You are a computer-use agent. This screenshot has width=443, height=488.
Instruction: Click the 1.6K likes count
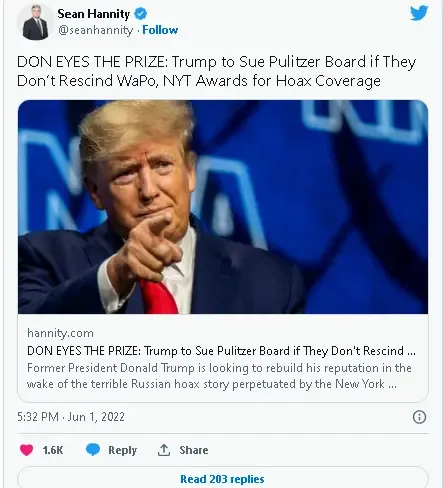[x=53, y=450]
